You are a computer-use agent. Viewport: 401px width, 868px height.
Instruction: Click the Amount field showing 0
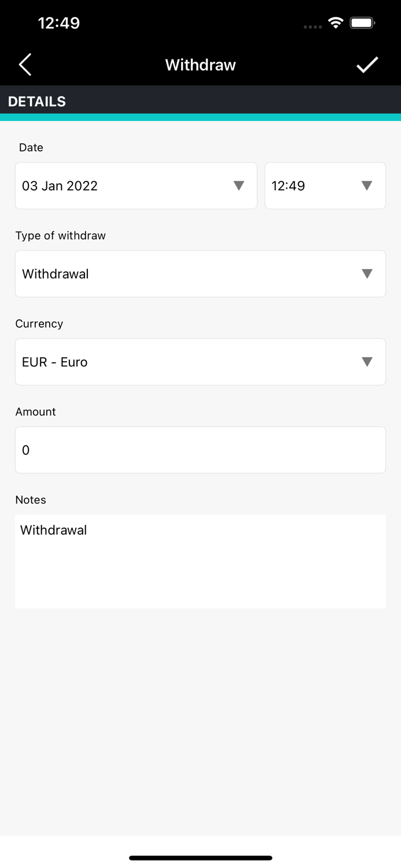tap(200, 450)
